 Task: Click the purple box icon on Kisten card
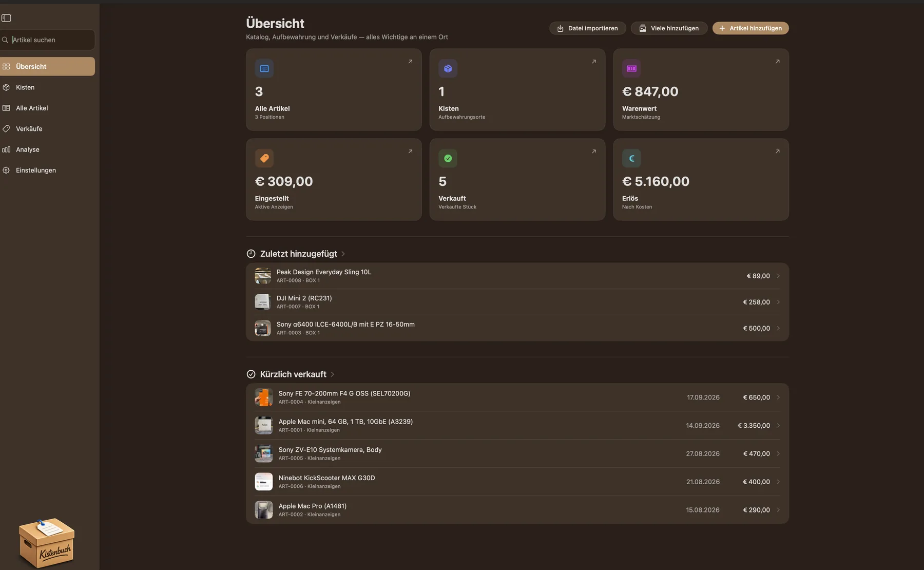448,68
